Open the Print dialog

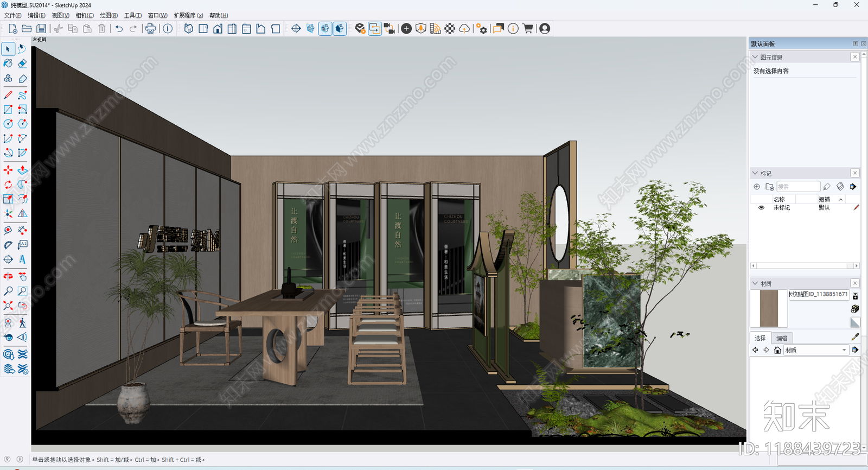click(x=151, y=29)
